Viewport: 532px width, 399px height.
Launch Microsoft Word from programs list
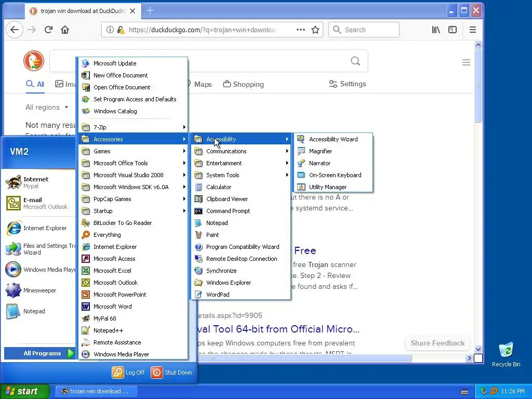[133, 307]
